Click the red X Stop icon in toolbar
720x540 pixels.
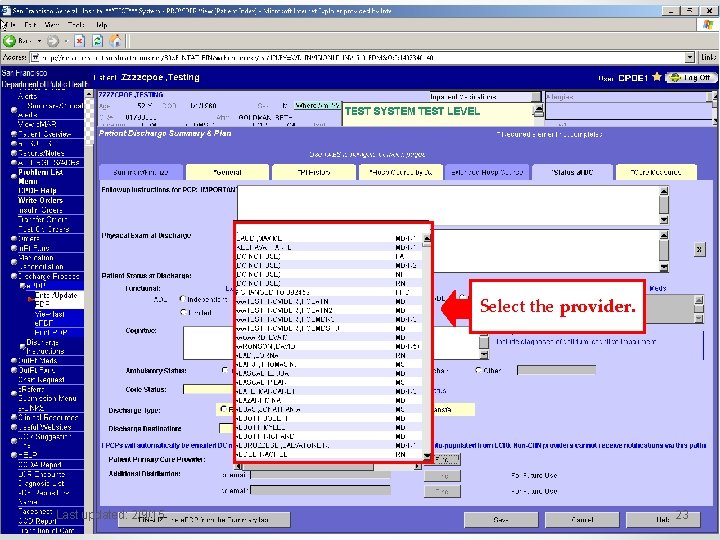click(79, 41)
